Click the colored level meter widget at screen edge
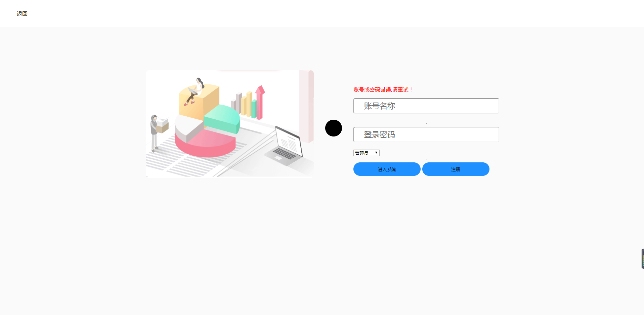This screenshot has width=644, height=315. point(642,259)
